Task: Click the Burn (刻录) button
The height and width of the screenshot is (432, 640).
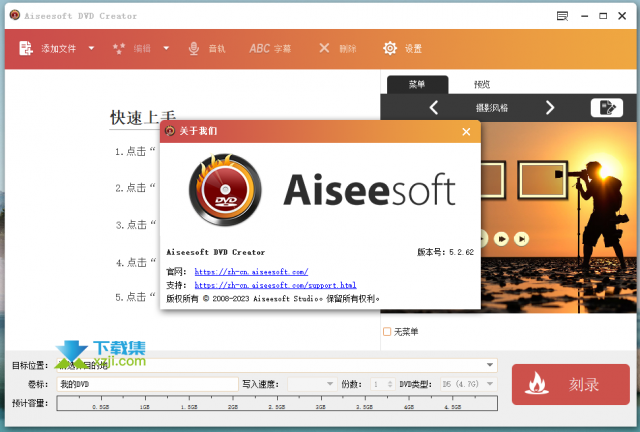Action: coord(571,385)
